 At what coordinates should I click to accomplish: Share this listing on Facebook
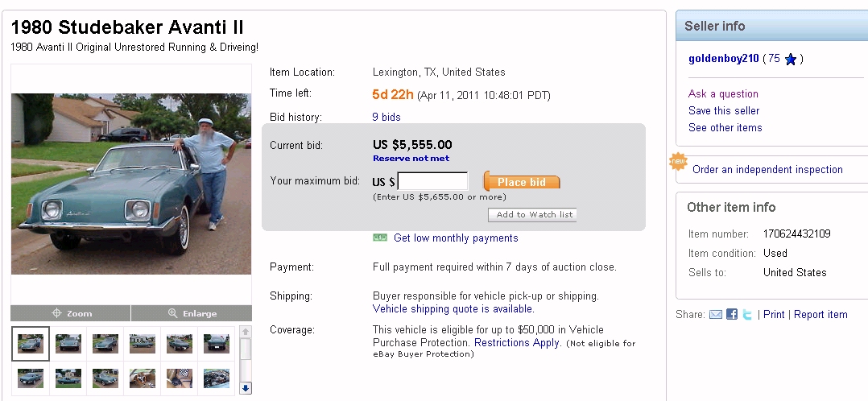tap(732, 315)
